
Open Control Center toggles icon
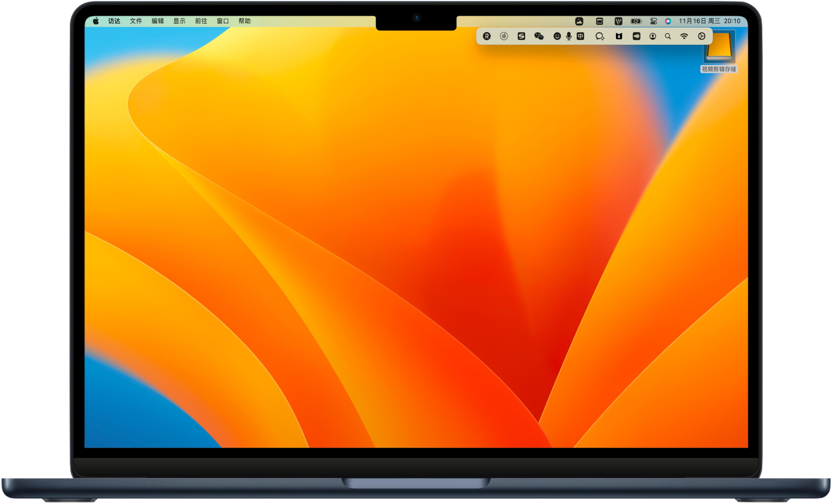[653, 21]
